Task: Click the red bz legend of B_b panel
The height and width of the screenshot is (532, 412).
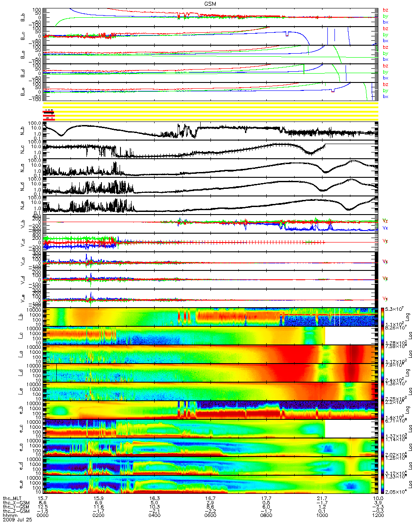Action: coord(385,10)
